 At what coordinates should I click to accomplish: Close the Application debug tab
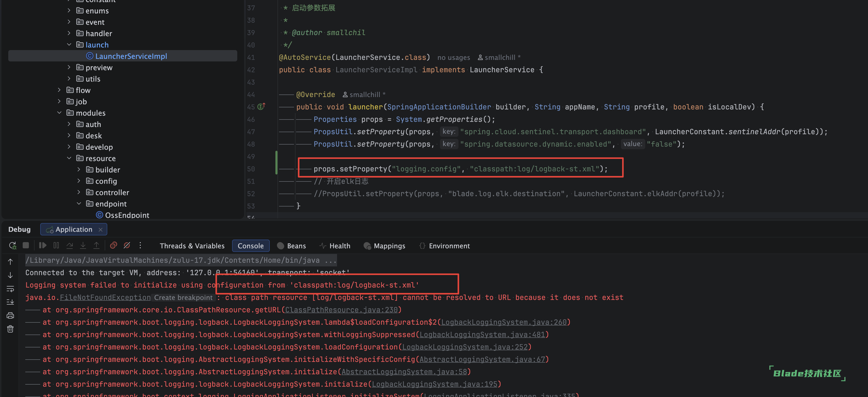tap(100, 230)
